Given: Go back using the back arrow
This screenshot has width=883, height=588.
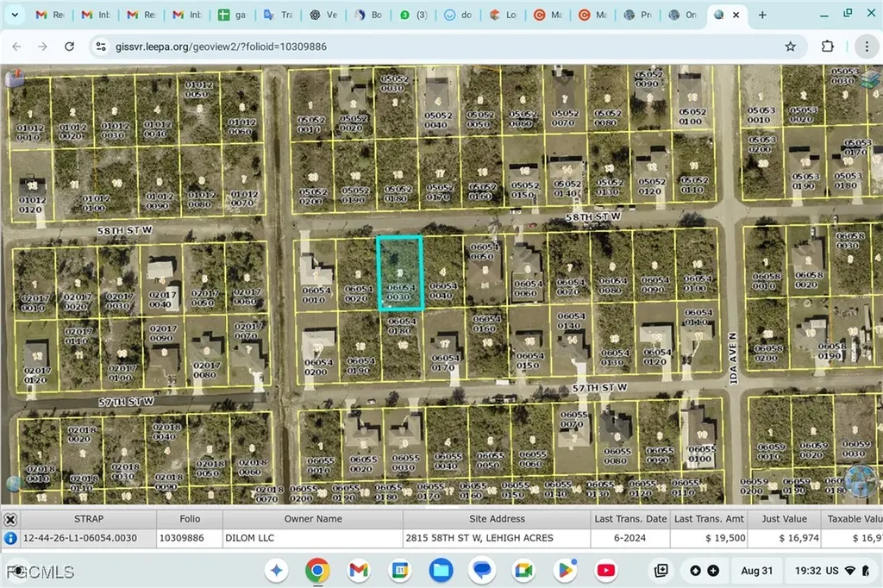Looking at the screenshot, I should click(16, 47).
